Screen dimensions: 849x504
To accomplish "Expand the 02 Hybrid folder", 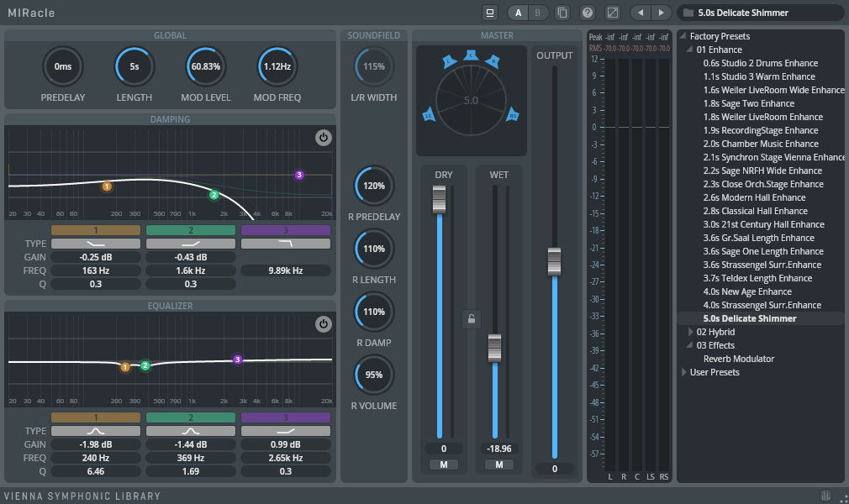I will [x=690, y=332].
